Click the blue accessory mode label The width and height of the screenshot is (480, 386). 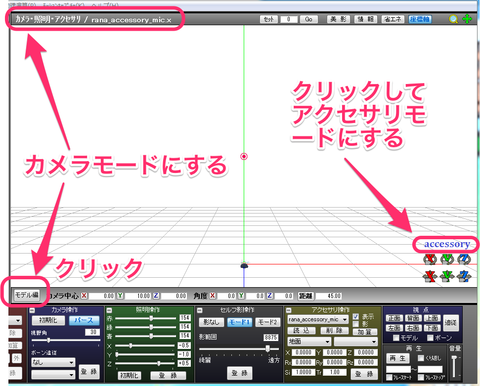[x=447, y=244]
